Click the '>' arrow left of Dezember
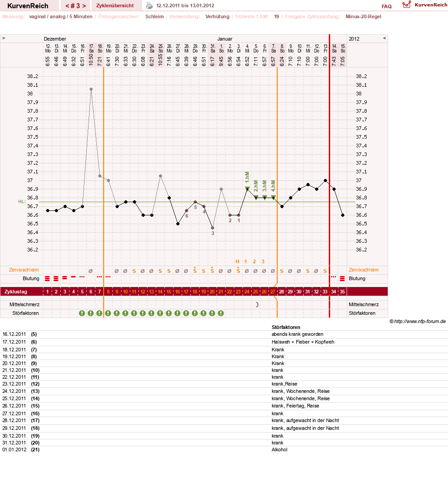This screenshot has height=491, width=448. pos(4,38)
